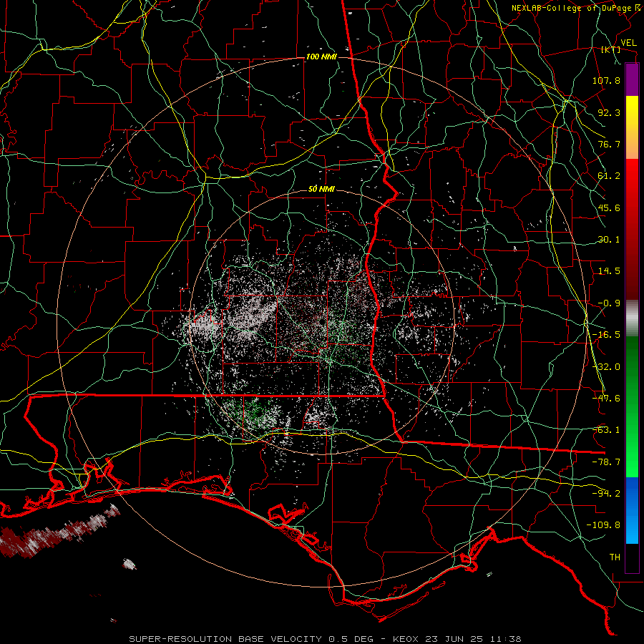Select the 14.5 legend value
The height and width of the screenshot is (644, 644).
(609, 271)
